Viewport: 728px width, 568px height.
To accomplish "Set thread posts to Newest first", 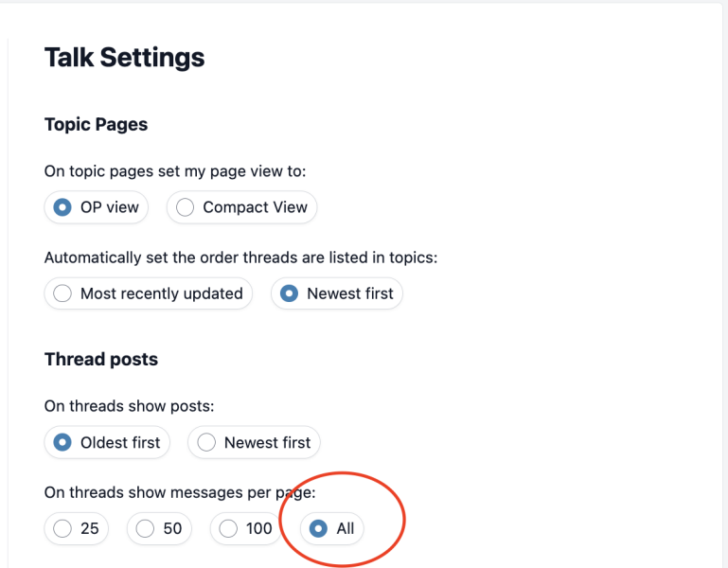I will click(206, 442).
